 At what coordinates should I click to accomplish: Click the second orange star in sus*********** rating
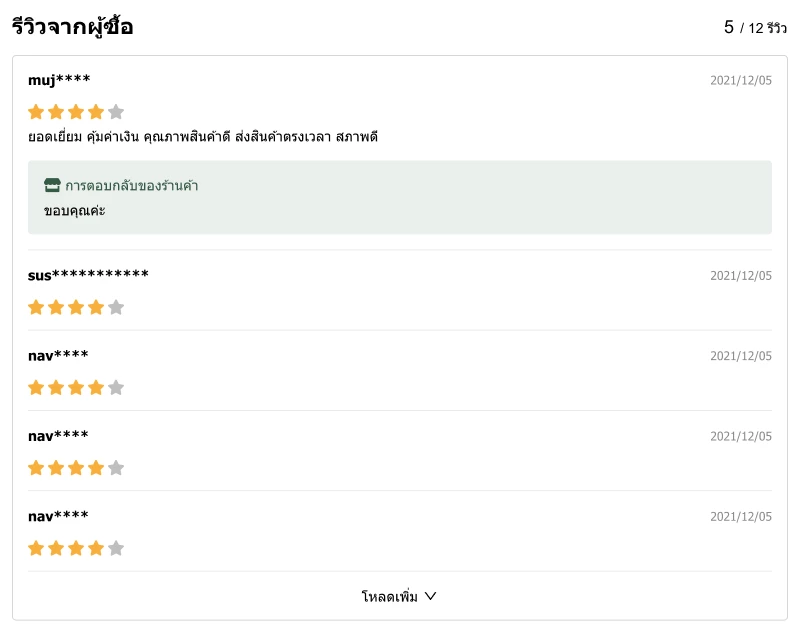click(x=56, y=307)
